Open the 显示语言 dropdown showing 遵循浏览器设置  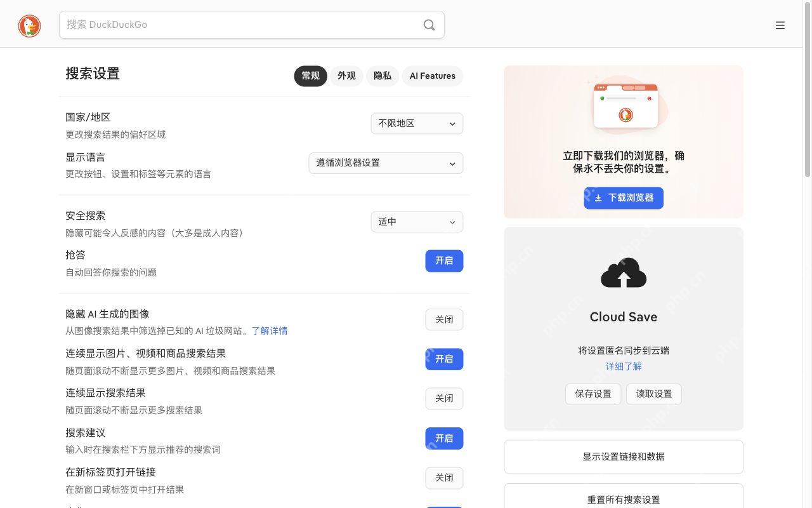click(386, 163)
